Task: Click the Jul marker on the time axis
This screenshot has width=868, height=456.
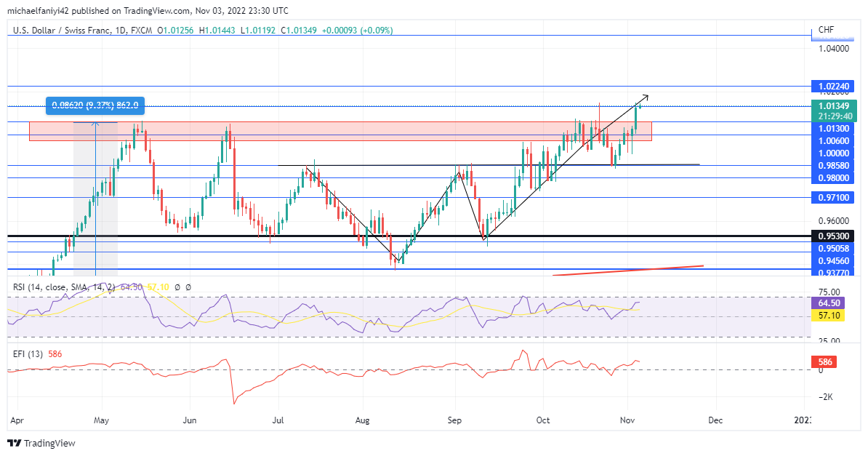Action: click(x=278, y=420)
